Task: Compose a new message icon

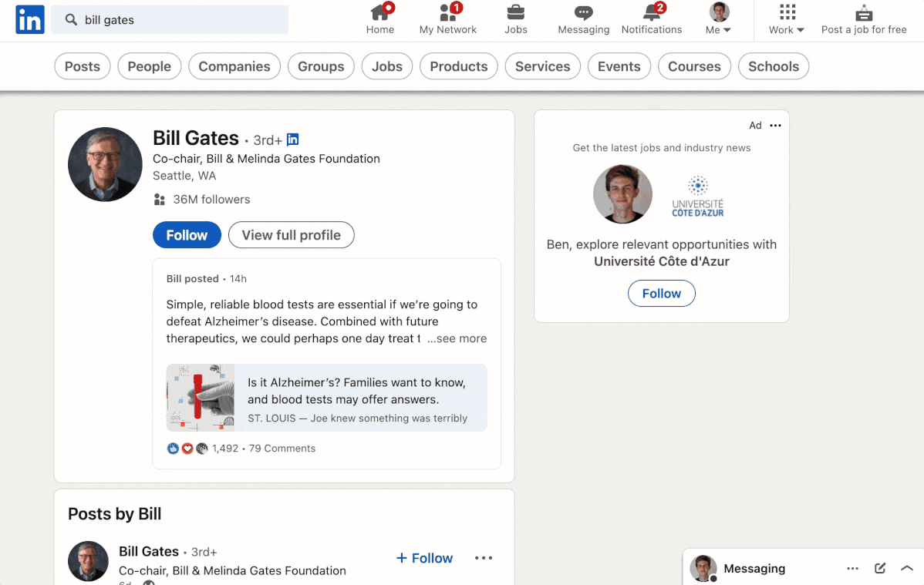Action: point(880,569)
